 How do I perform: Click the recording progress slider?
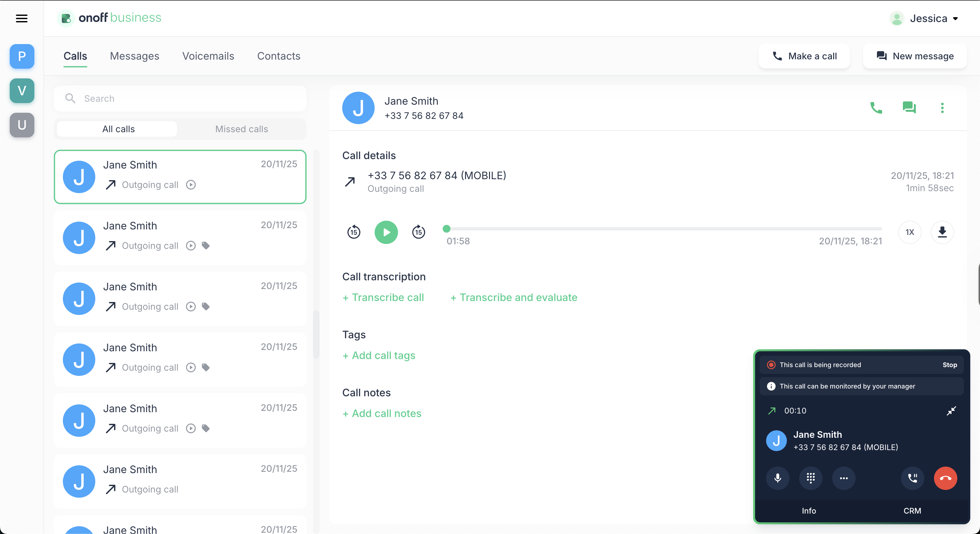[x=662, y=228]
